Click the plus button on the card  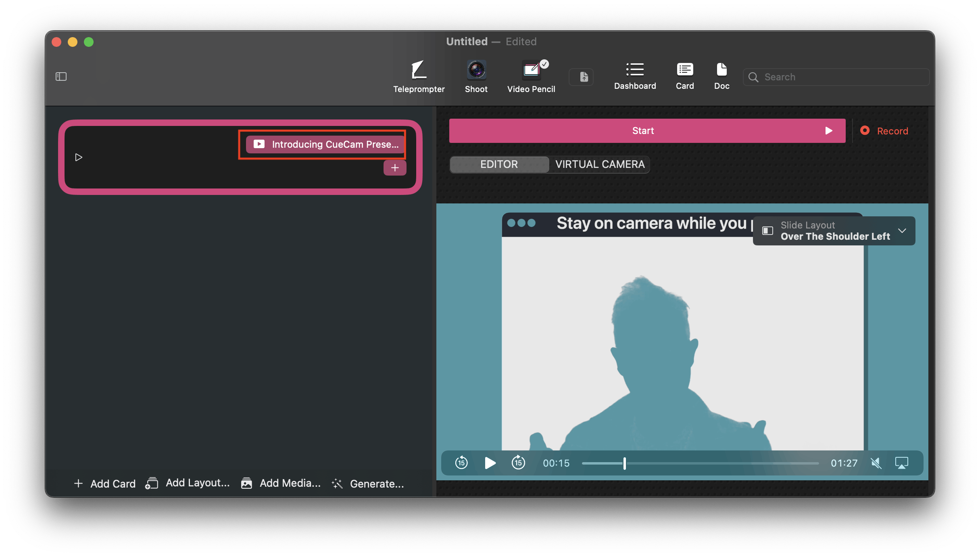click(x=394, y=168)
